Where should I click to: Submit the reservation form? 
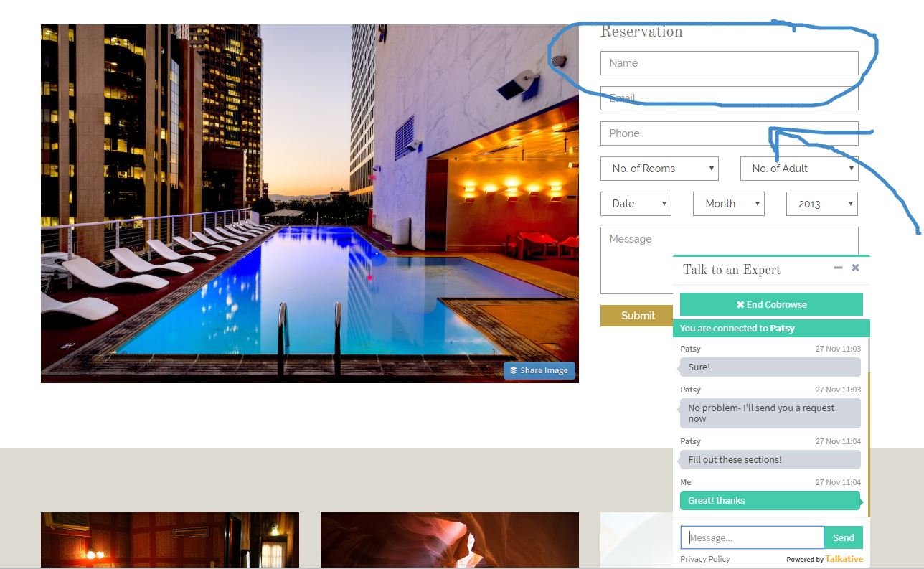pyautogui.click(x=637, y=316)
